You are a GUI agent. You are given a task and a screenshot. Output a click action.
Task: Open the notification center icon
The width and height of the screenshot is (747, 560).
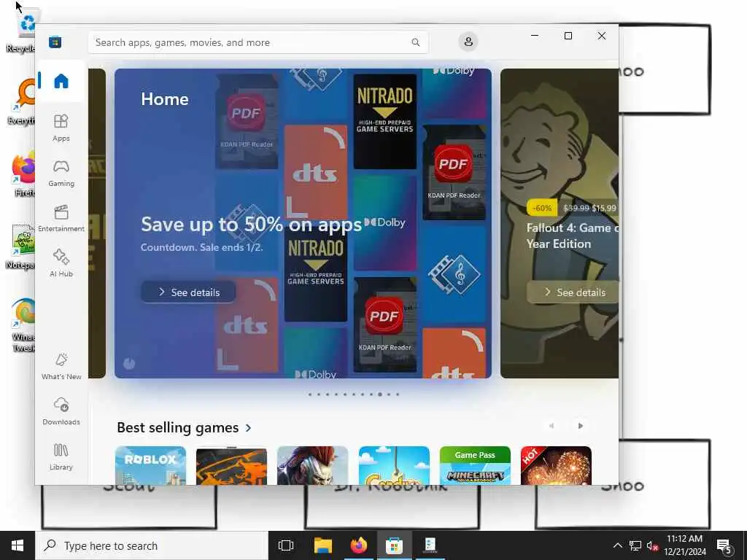tap(724, 545)
